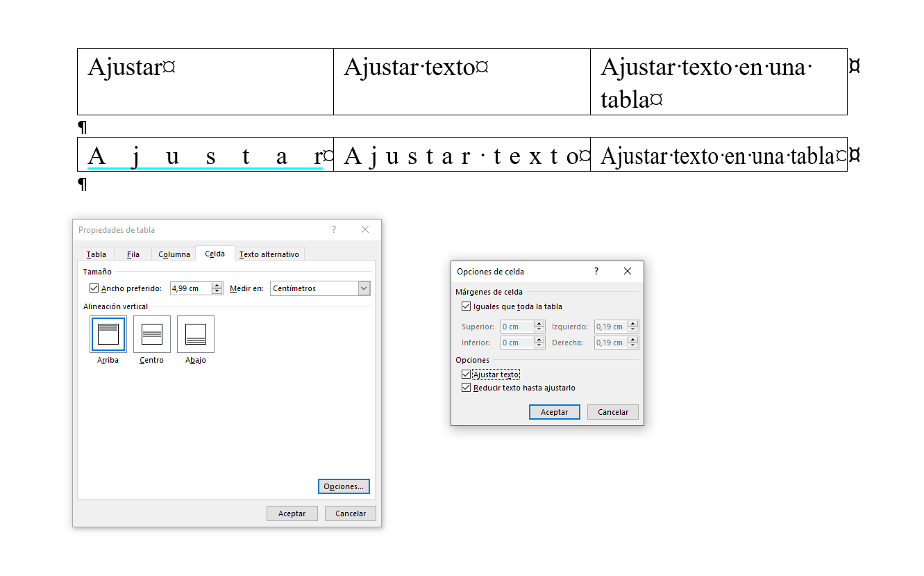Close the Opciones de celda dialog
Screen dimensions: 924x576
click(x=628, y=271)
